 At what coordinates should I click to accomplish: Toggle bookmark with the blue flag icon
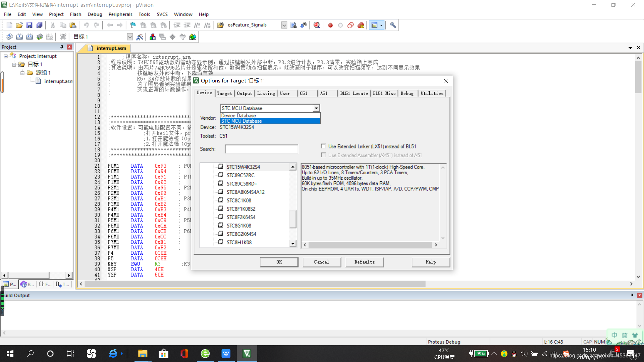[133, 25]
